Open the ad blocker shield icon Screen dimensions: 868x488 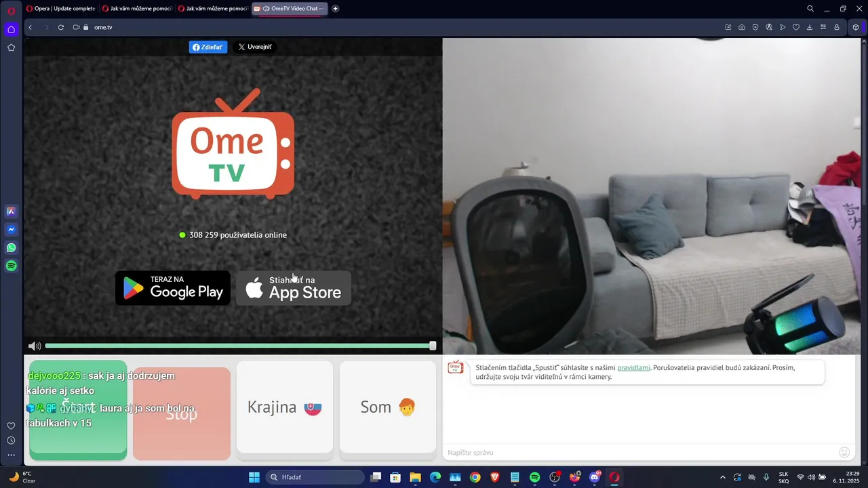pyautogui.click(x=755, y=27)
